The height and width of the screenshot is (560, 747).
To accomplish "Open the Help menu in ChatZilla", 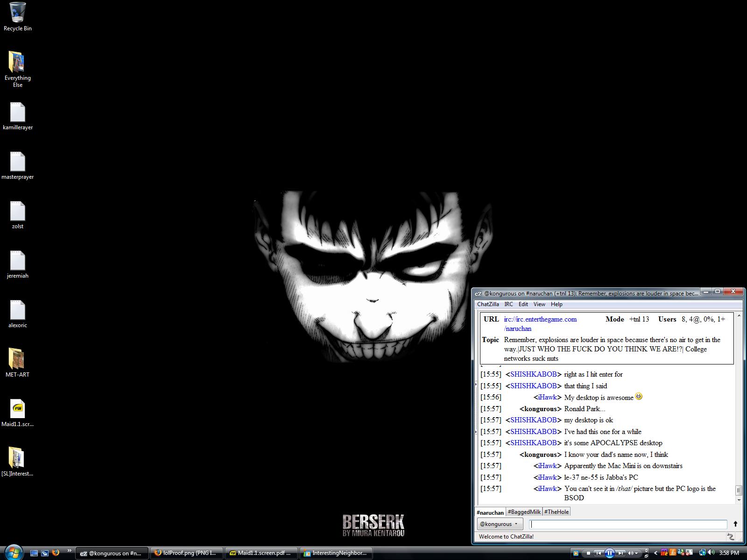I will point(557,304).
